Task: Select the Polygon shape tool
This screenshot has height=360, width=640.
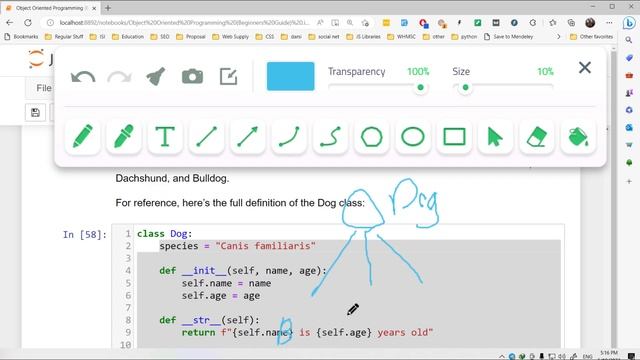Action: (x=371, y=137)
